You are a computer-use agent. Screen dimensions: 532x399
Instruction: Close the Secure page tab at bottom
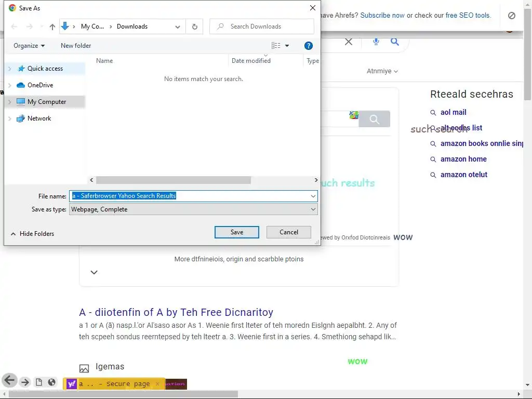pos(157,384)
